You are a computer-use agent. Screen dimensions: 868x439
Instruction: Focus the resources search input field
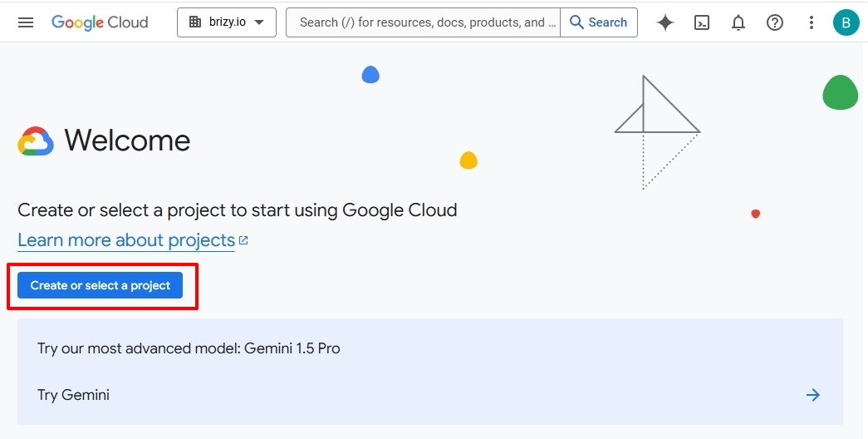pos(424,22)
